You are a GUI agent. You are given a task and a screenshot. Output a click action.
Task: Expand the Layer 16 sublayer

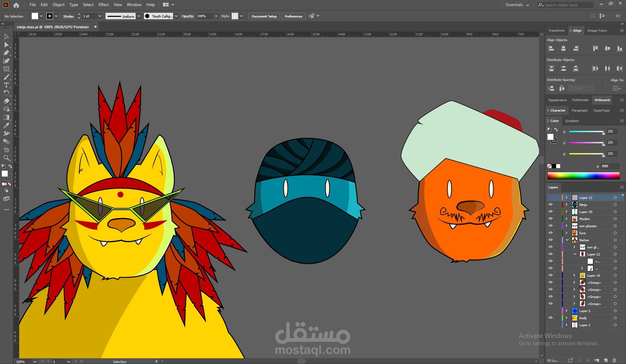pos(574,275)
